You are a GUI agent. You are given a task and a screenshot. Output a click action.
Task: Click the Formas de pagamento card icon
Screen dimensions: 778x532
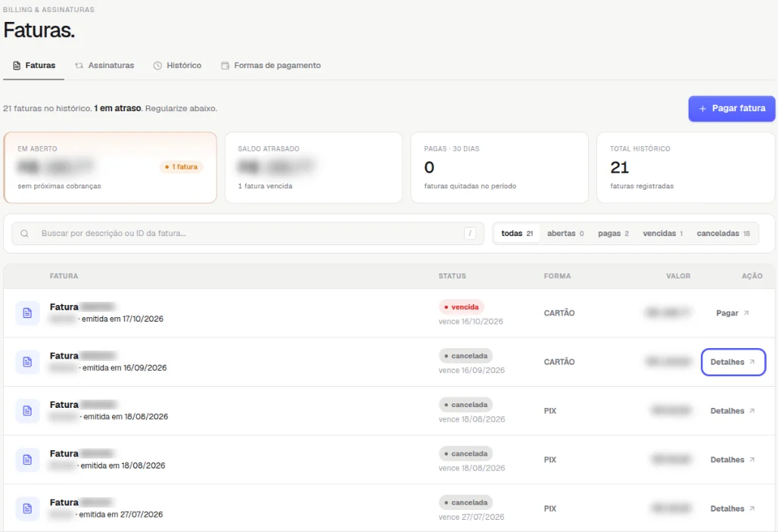pos(225,66)
